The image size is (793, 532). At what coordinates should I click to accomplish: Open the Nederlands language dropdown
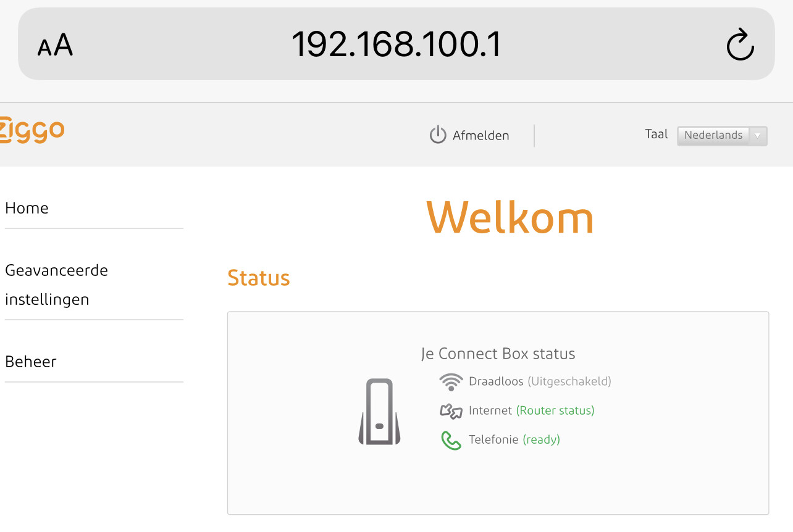(x=722, y=136)
